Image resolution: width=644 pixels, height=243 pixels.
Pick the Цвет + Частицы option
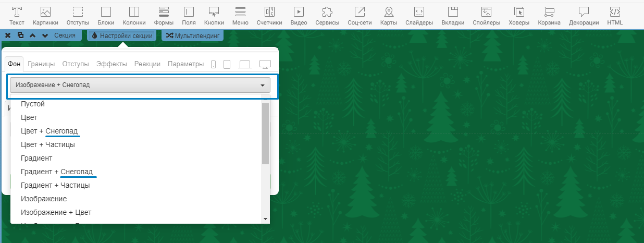[x=48, y=144]
